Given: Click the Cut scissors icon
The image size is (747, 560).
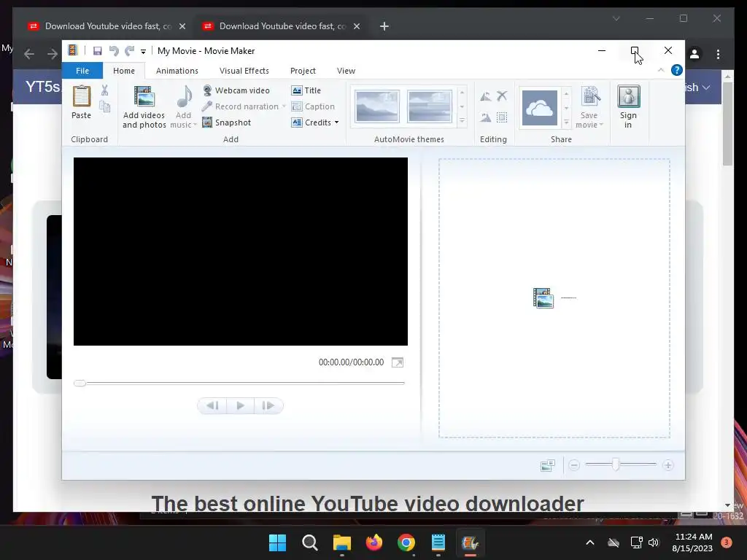Looking at the screenshot, I should point(104,90).
